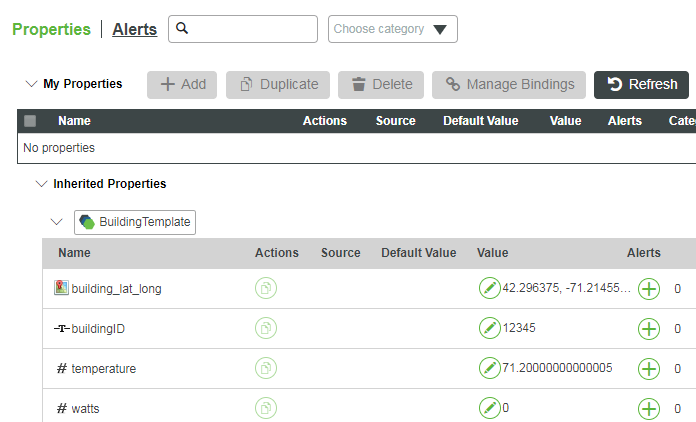Select all My Properties checkbox
696x422 pixels.
pos(30,121)
